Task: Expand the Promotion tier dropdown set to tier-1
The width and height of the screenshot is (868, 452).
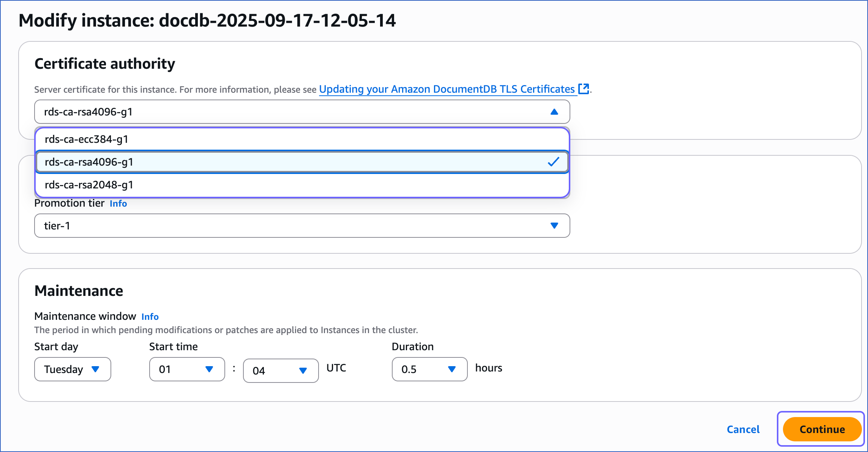Action: (302, 226)
